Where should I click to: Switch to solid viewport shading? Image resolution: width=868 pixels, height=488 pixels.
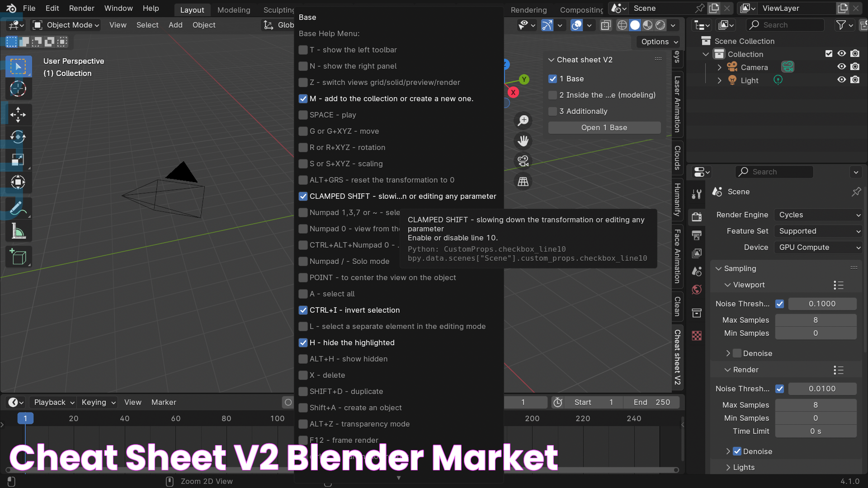(635, 25)
